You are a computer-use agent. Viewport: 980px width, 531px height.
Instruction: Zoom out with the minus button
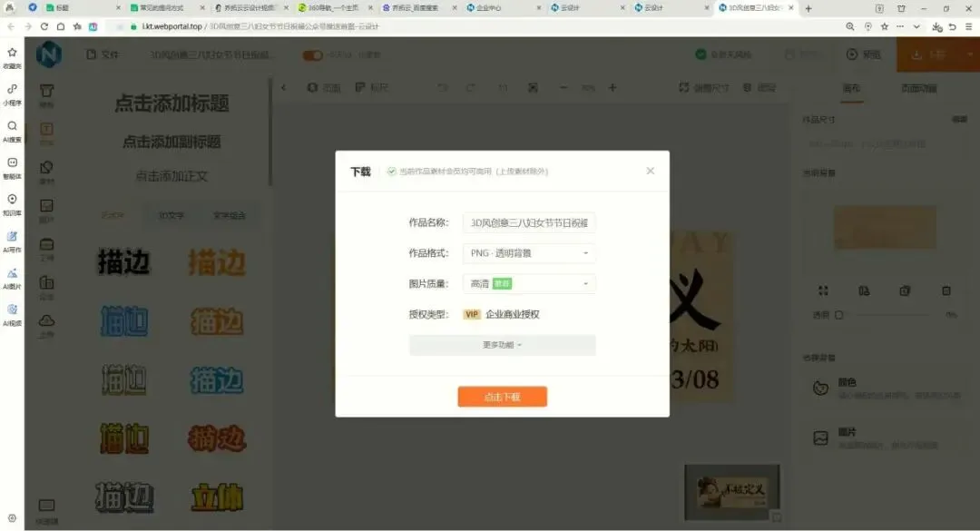point(563,87)
